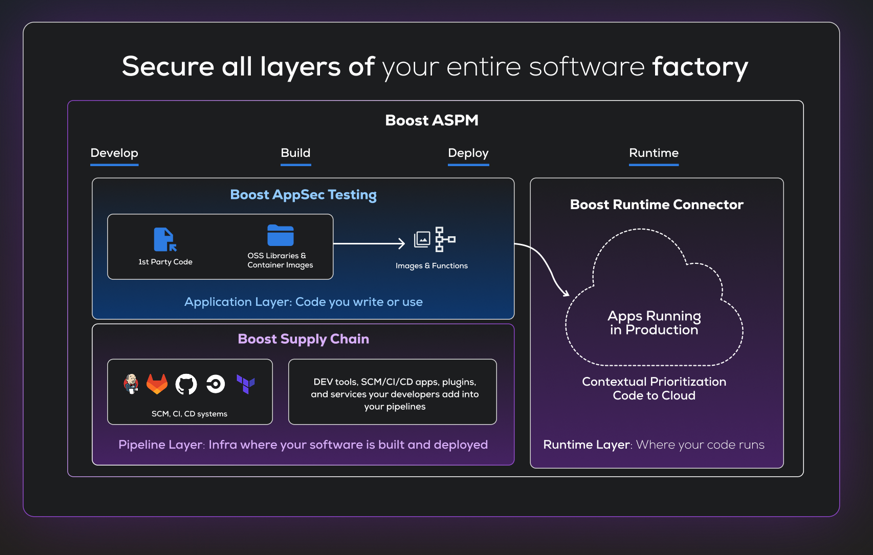Click the Pipeline Layer description text
Viewport: 873px width, 555px height.
coord(303,445)
